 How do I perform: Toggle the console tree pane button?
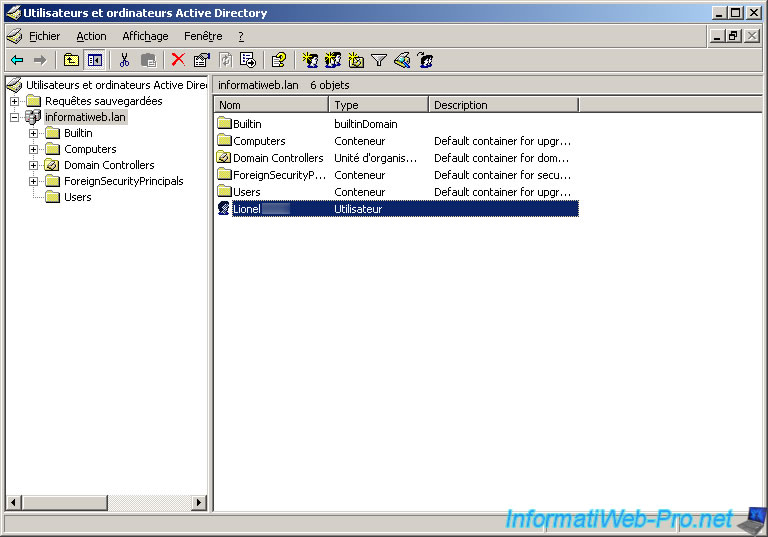95,60
